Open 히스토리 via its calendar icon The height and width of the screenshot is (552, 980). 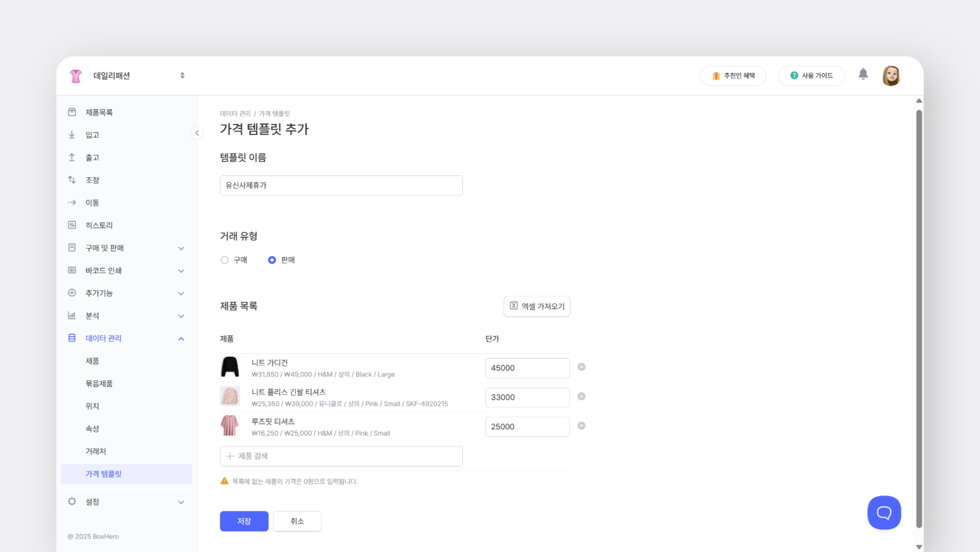71,225
